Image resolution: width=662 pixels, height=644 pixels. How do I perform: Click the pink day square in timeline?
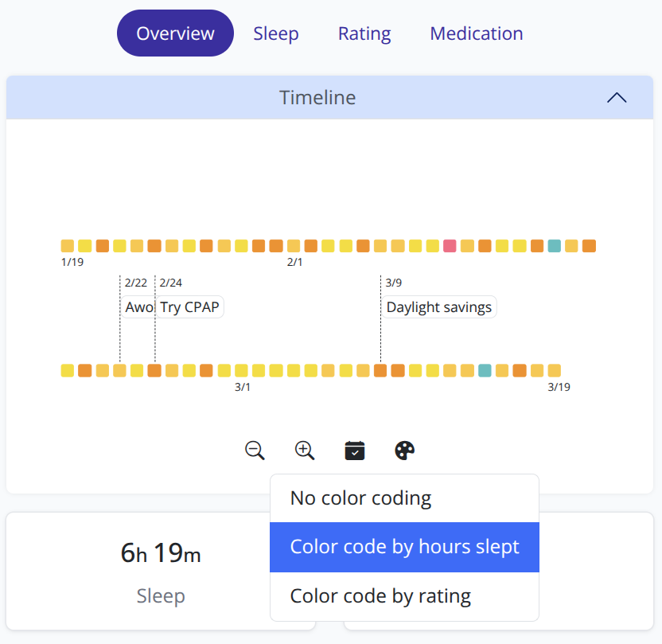450,246
